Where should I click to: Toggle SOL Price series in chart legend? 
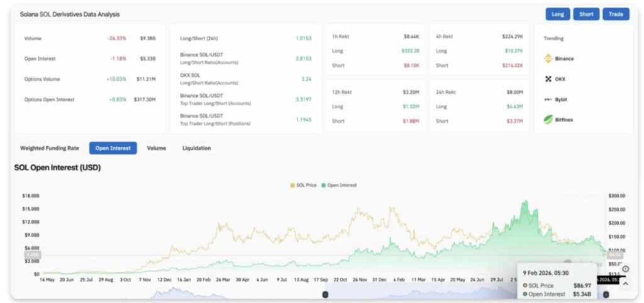coord(303,185)
